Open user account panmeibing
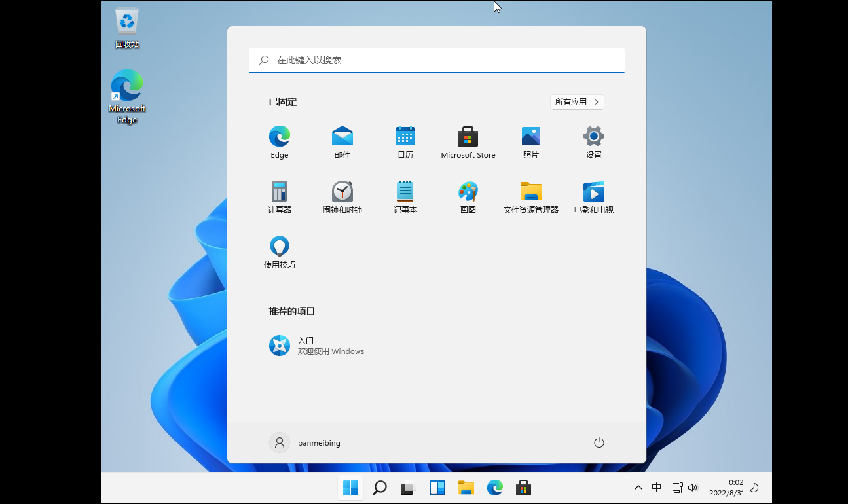 point(305,443)
